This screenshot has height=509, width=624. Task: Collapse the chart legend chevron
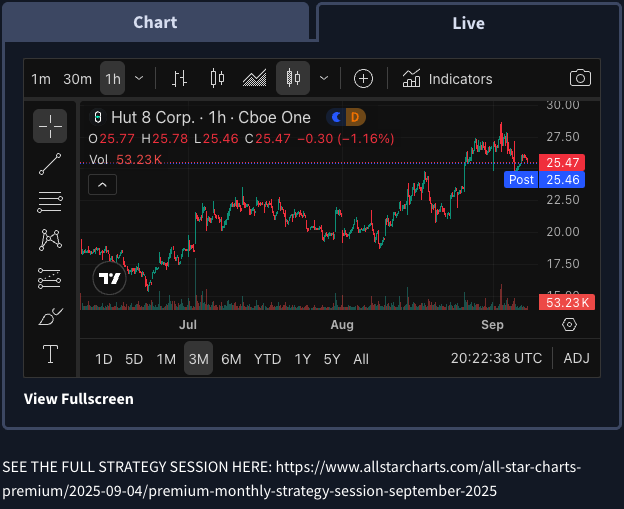click(x=102, y=185)
